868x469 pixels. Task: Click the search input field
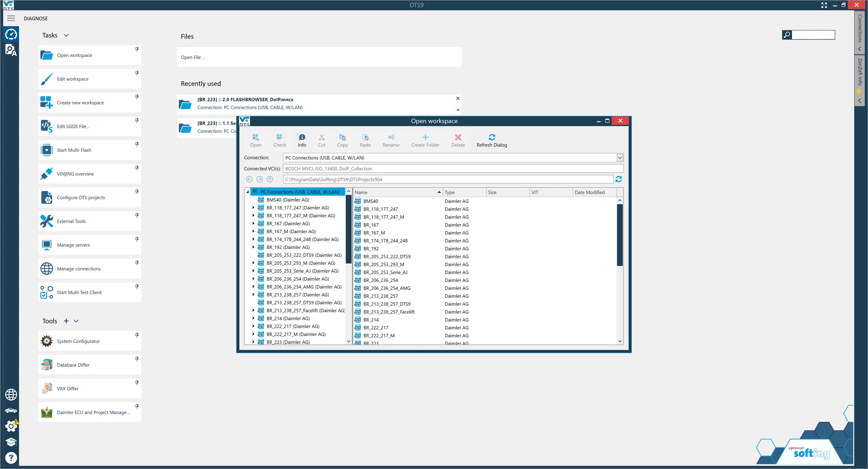[813, 35]
